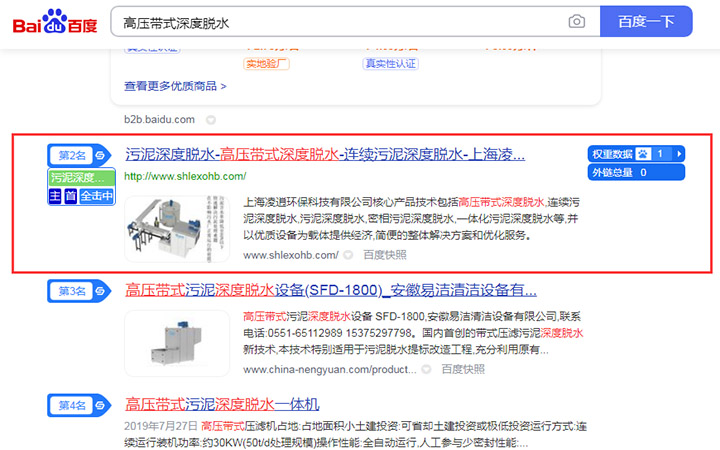Image resolution: width=720 pixels, height=450 pixels.
Task: Click refresh icon on 第3名 badge
Action: pyautogui.click(x=100, y=291)
